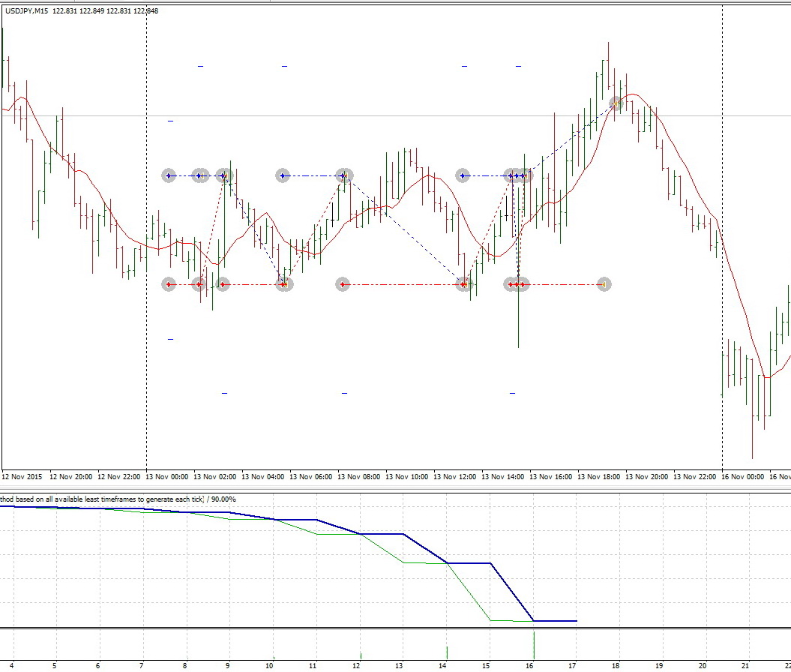The image size is (791, 672).
Task: Click trade number 16 on the graph axis
Action: tap(529, 666)
